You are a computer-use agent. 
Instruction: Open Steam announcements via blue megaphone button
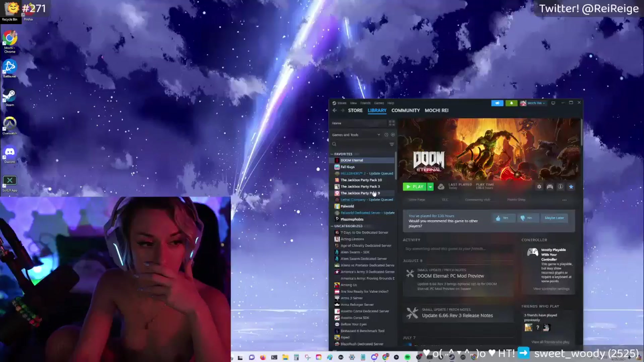[x=497, y=103]
